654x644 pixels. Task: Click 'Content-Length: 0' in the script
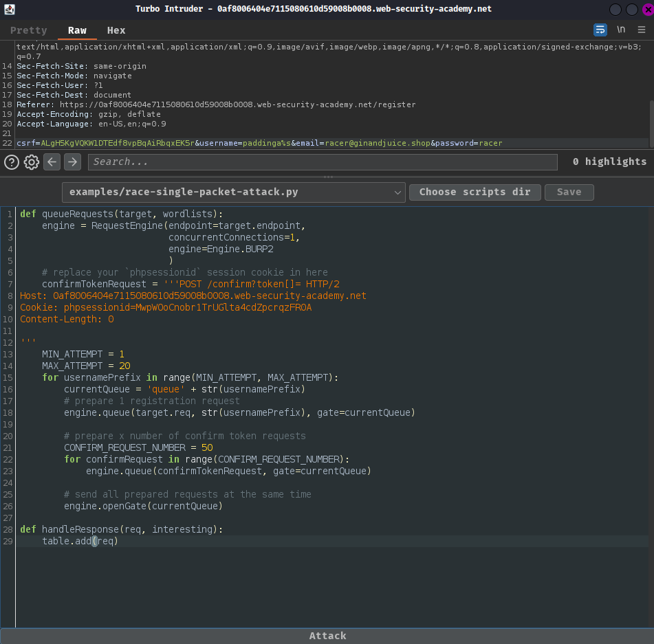(67, 319)
